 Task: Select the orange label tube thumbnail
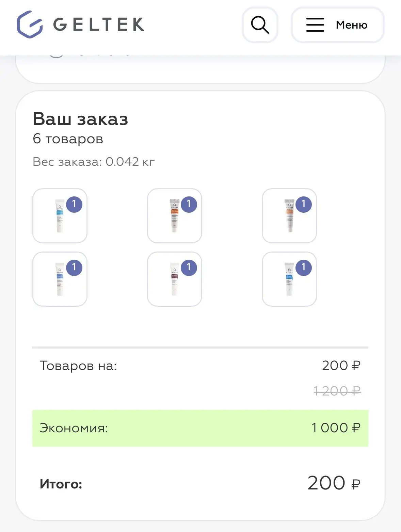coord(175,216)
